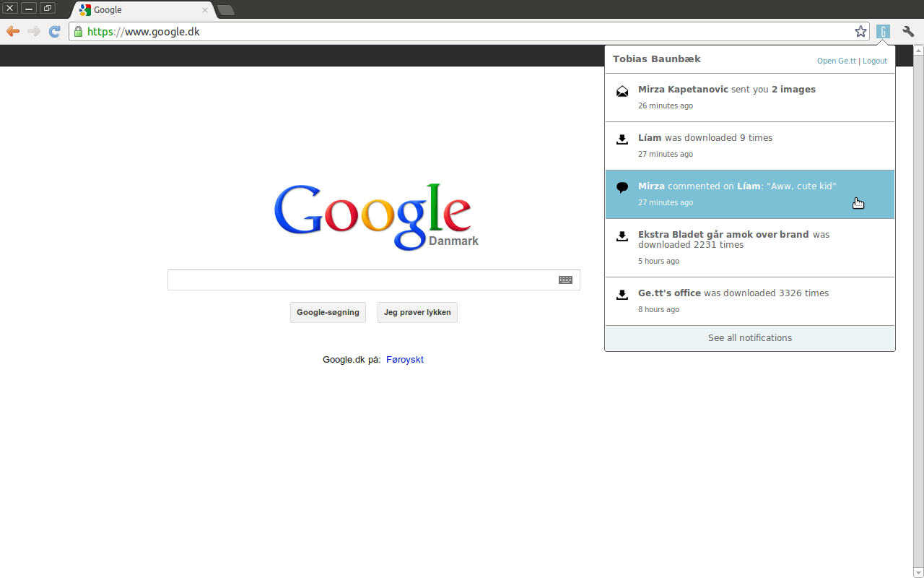Click the scrollbar up arrow

point(918,51)
